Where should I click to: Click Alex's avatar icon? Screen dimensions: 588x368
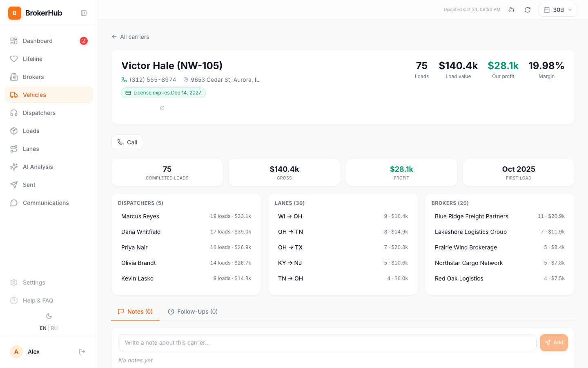coord(16,352)
